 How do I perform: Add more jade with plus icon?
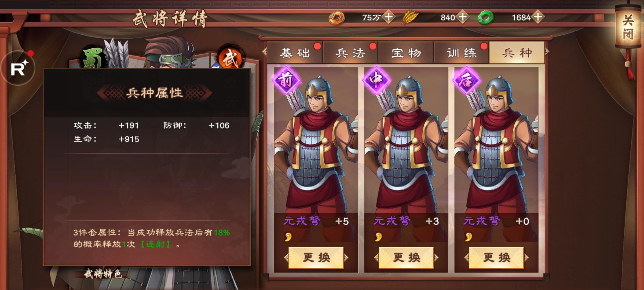[537, 17]
